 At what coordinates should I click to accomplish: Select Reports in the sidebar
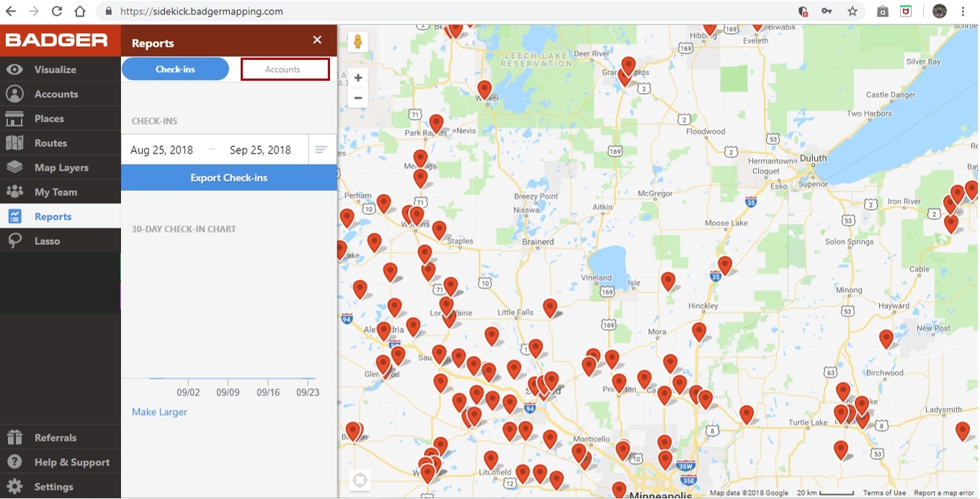click(x=61, y=216)
